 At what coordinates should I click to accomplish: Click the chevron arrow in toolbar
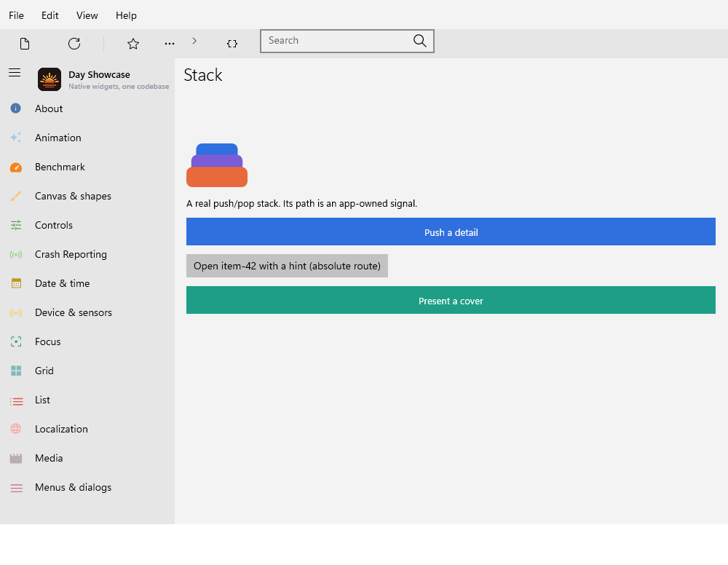coord(194,41)
